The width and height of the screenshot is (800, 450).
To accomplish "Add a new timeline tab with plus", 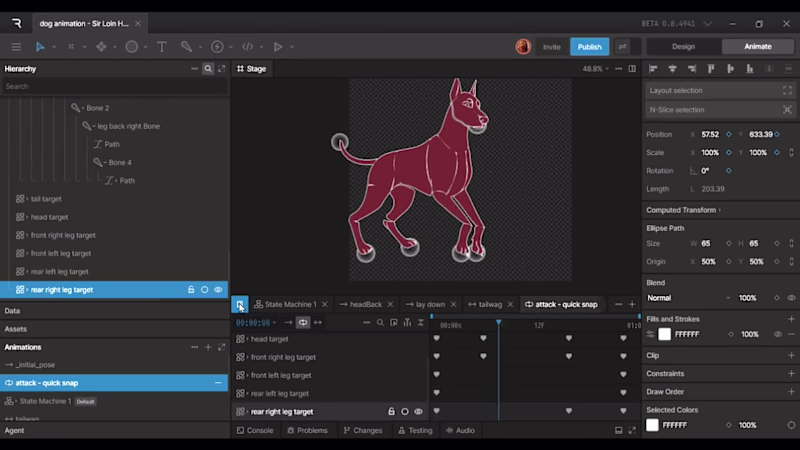I will pos(632,304).
